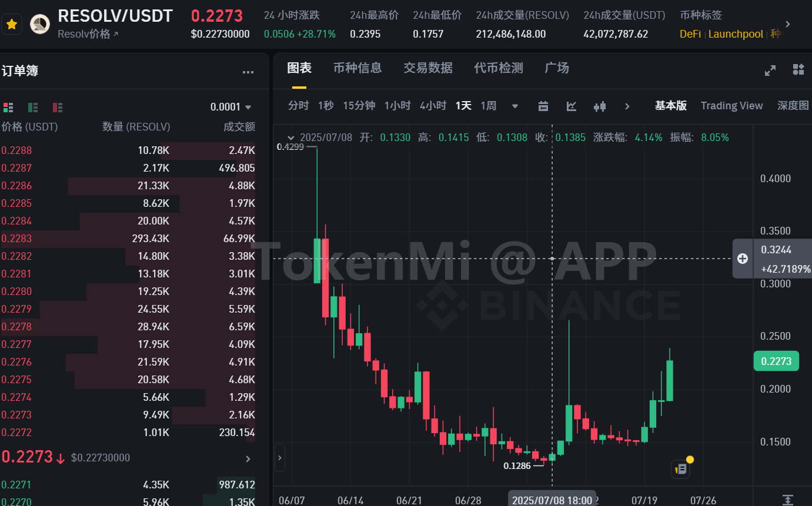Screen dimensions: 812x506
Task: Switch to the 币种信息 tab
Action: (357, 68)
